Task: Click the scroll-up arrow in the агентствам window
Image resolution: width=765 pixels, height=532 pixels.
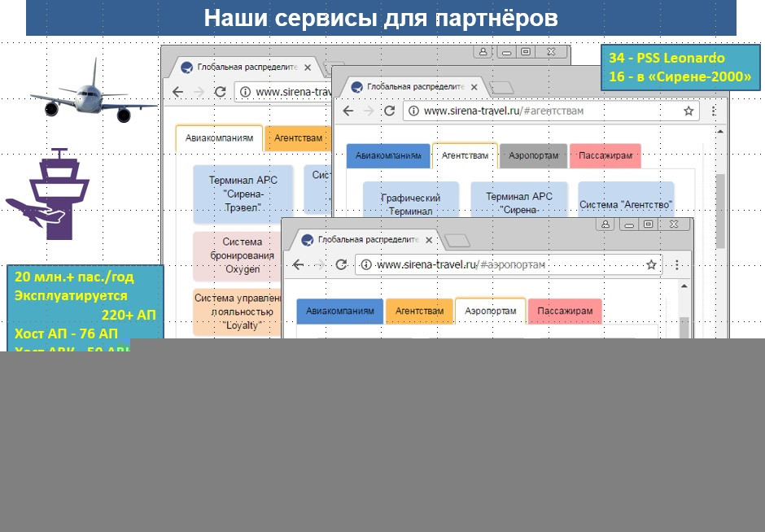Action: point(720,131)
